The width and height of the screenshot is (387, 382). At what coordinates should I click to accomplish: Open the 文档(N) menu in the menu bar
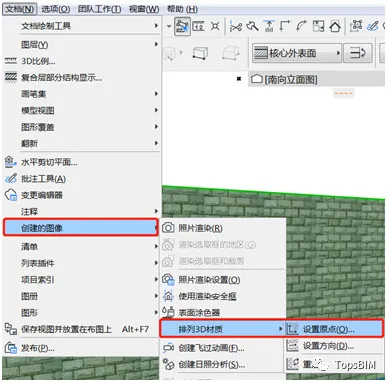pos(19,9)
